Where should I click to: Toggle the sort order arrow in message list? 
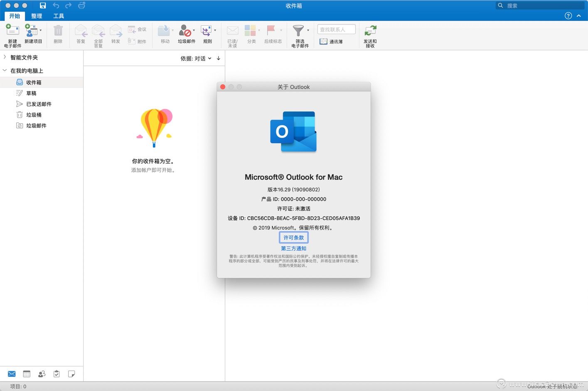(219, 59)
